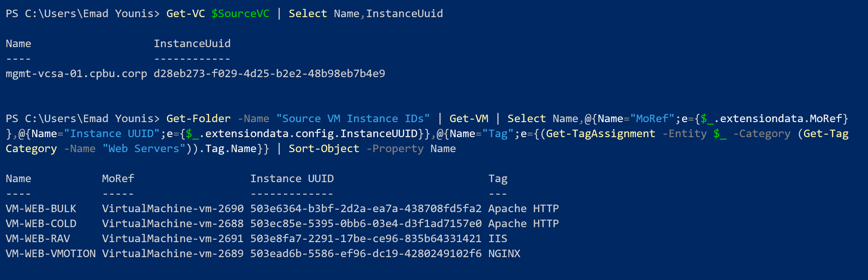Click the mgmt-vcsa-01.cpbu.corp vCenter name

click(76, 74)
